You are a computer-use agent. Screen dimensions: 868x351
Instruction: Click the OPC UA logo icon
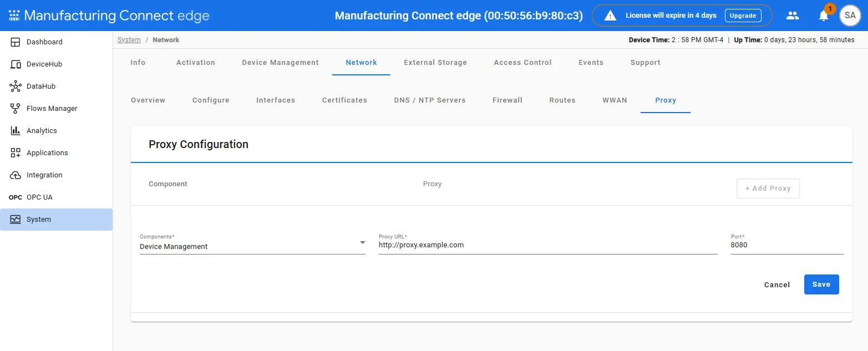tap(16, 197)
